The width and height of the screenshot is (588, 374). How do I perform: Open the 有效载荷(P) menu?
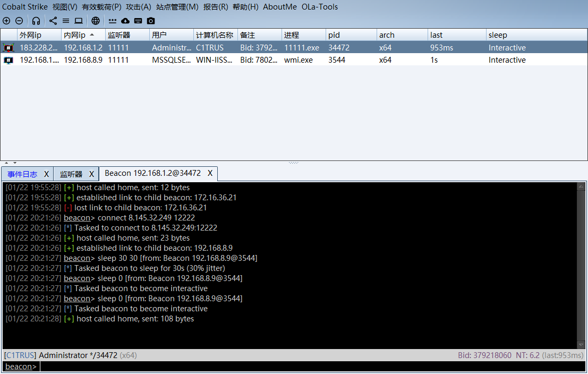(101, 7)
